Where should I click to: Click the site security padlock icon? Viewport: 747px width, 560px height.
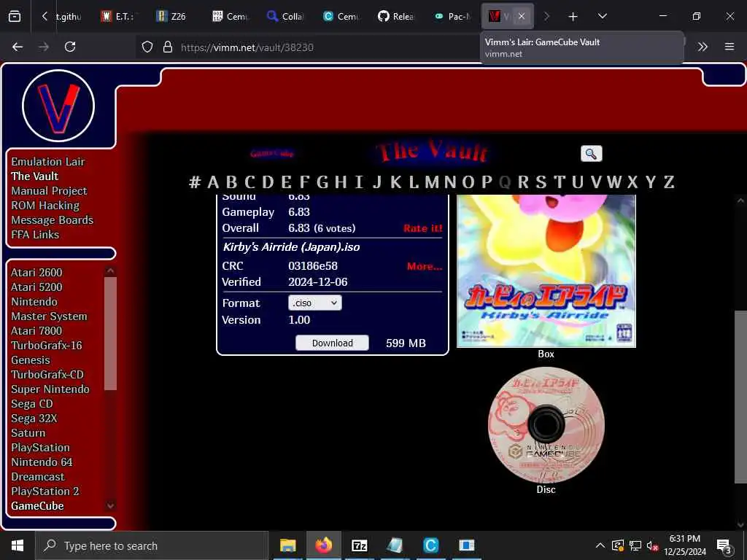point(167,47)
